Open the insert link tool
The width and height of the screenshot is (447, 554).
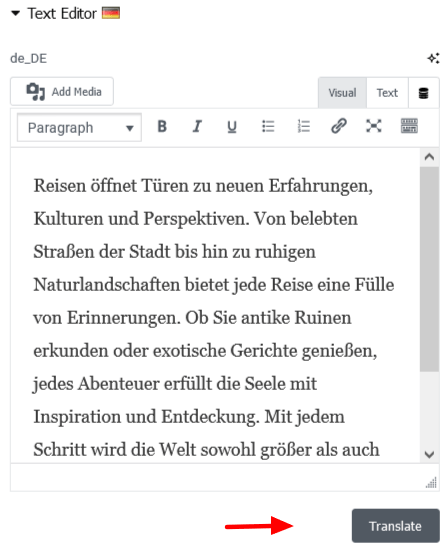tap(339, 126)
